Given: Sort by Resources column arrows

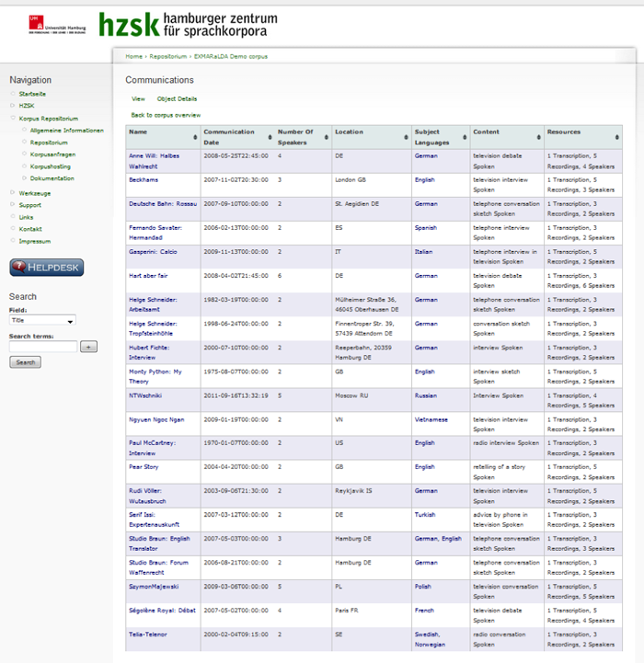Looking at the screenshot, I should coord(617,137).
